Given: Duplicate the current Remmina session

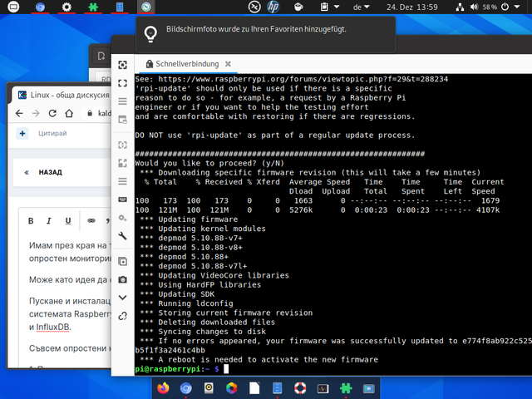Looking at the screenshot, I should point(122,261).
